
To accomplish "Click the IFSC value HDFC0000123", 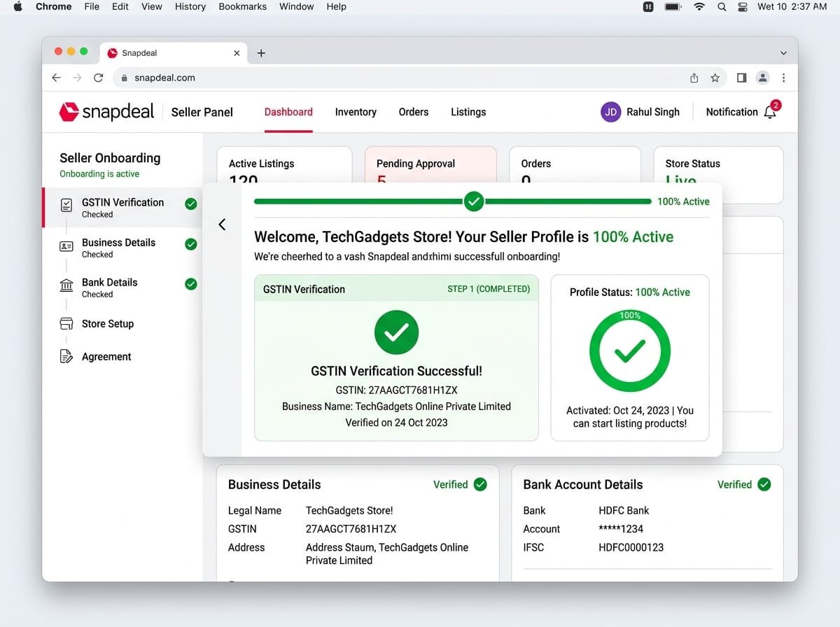I will pyautogui.click(x=631, y=547).
